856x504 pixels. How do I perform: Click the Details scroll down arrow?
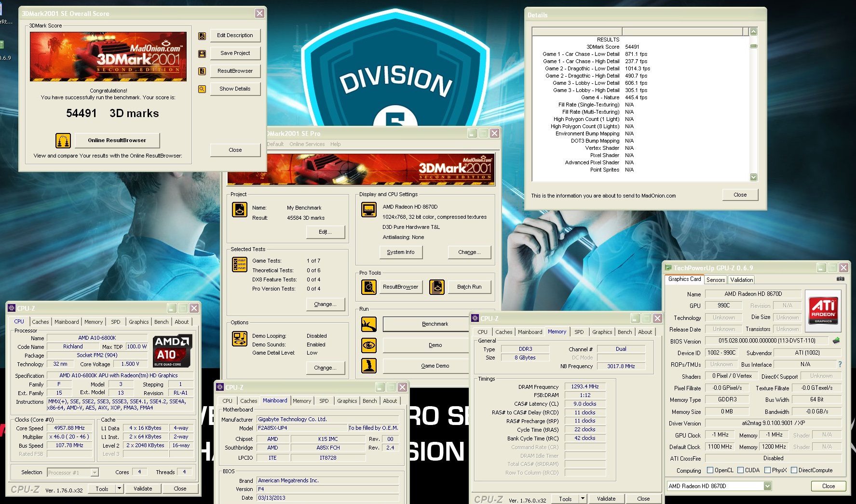[754, 177]
